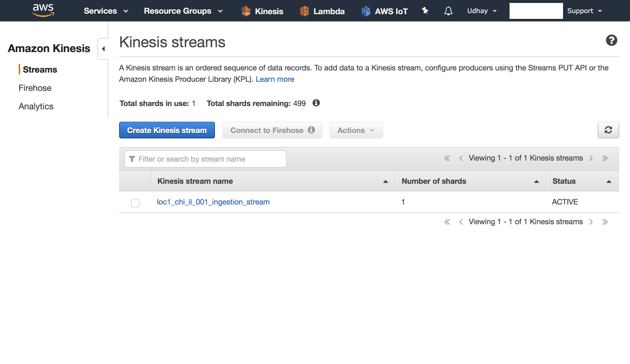The width and height of the screenshot is (630, 364).
Task: Go to Analytics in sidebar
Action: (36, 106)
